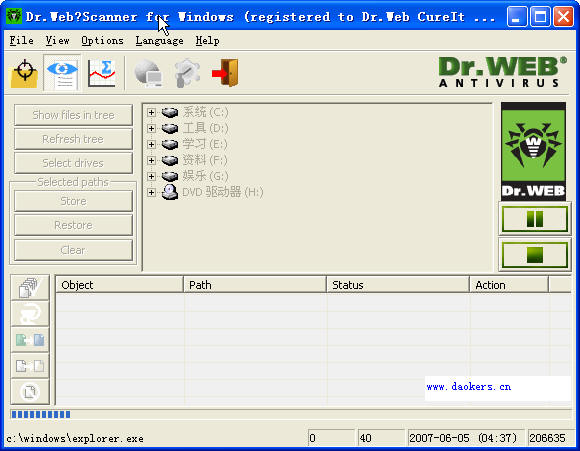Click the title bar Dr.Web app icon
This screenshot has height=451, width=580.
[14, 16]
